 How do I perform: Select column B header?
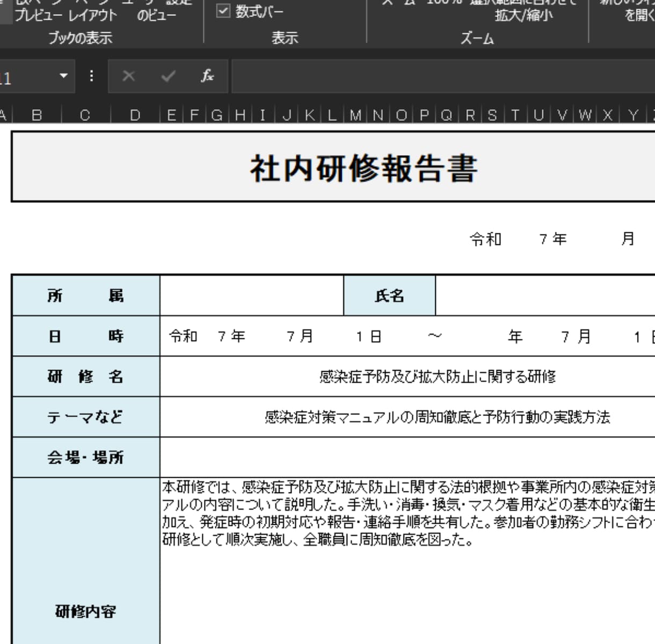pyautogui.click(x=37, y=115)
